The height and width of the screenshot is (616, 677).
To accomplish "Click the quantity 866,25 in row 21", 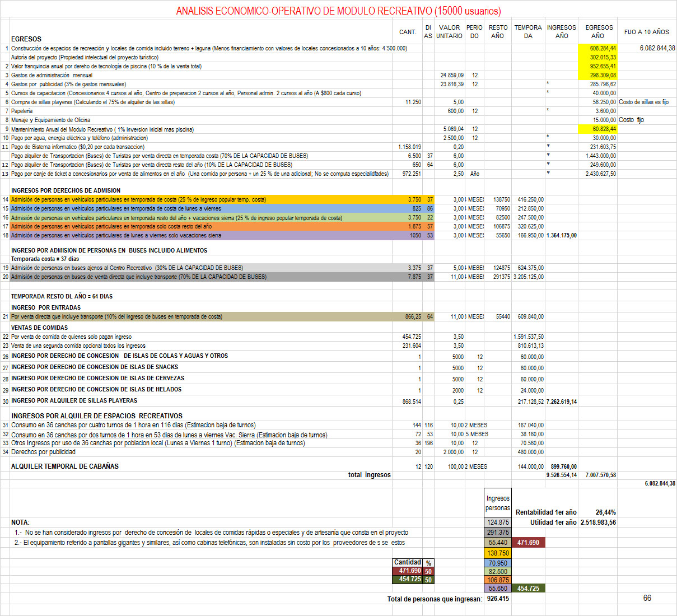I will click(413, 316).
